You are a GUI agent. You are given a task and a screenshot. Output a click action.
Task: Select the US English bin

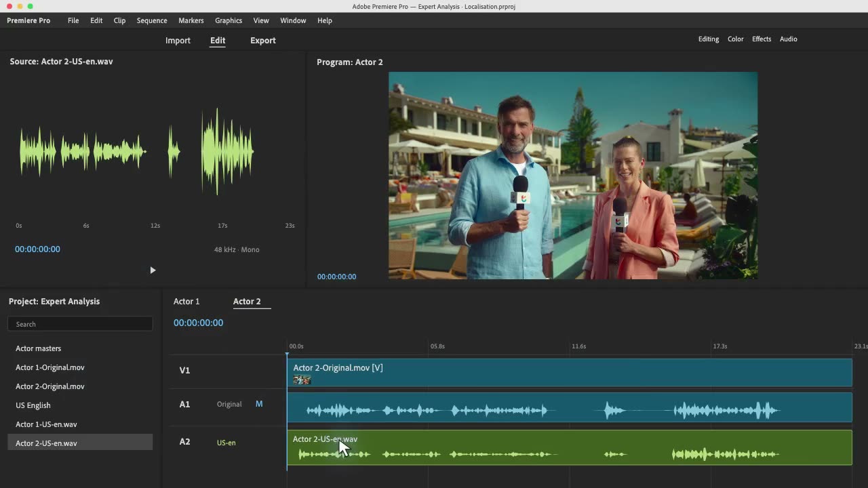coord(33,405)
